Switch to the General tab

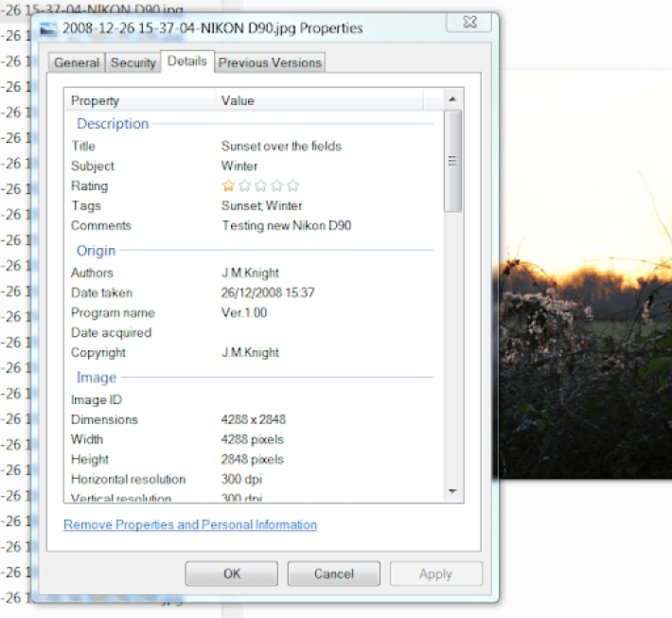pyautogui.click(x=77, y=62)
